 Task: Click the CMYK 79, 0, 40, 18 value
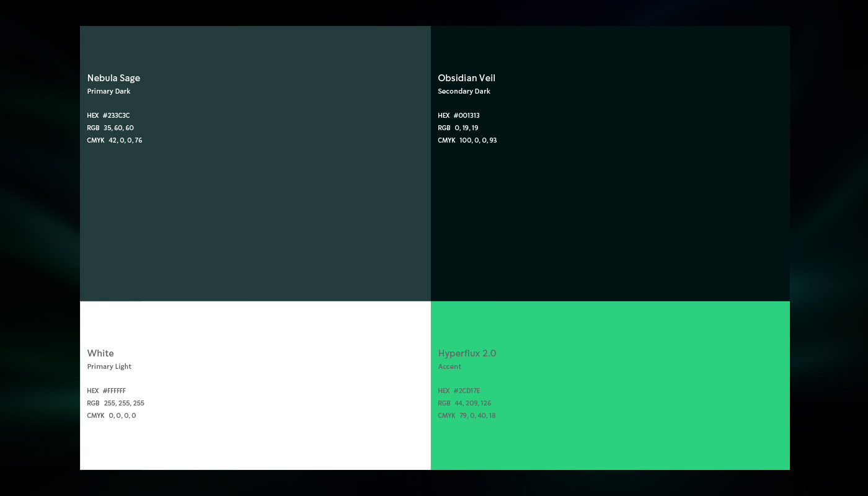[x=467, y=415]
